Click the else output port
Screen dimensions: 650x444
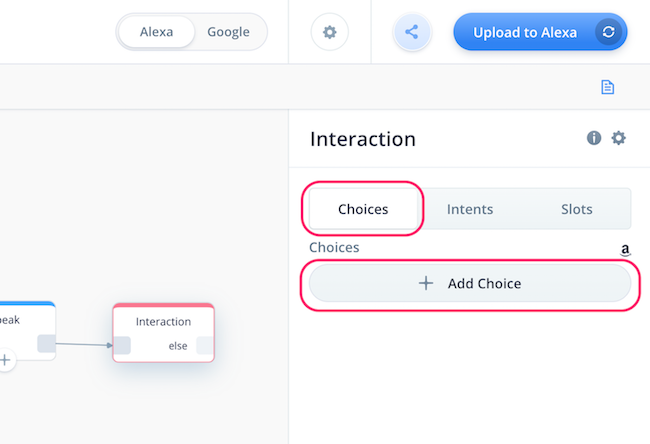(205, 345)
